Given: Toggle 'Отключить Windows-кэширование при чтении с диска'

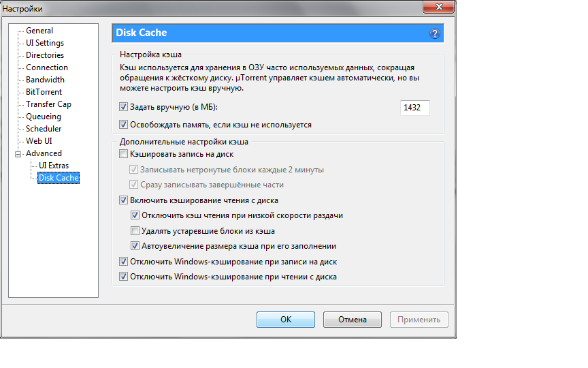Looking at the screenshot, I should coord(123,277).
